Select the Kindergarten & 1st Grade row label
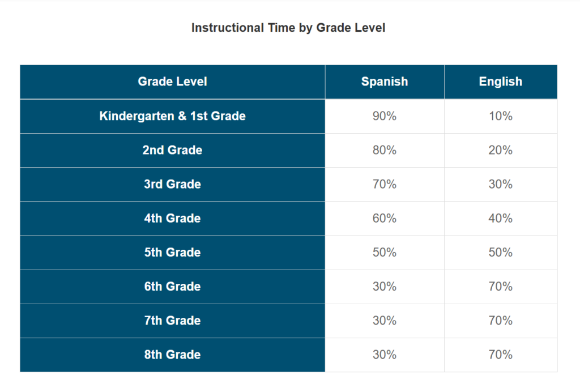Screen dimensions: 580x392 [x=172, y=116]
